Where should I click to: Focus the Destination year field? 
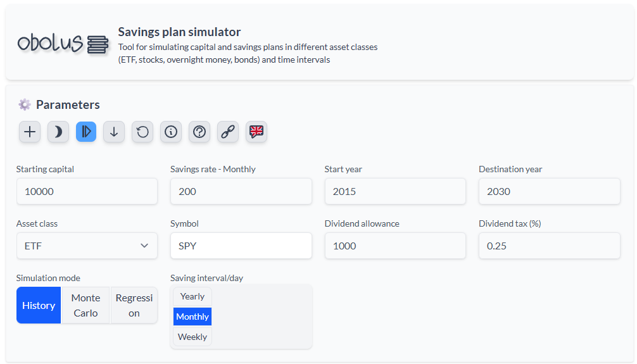pos(549,191)
